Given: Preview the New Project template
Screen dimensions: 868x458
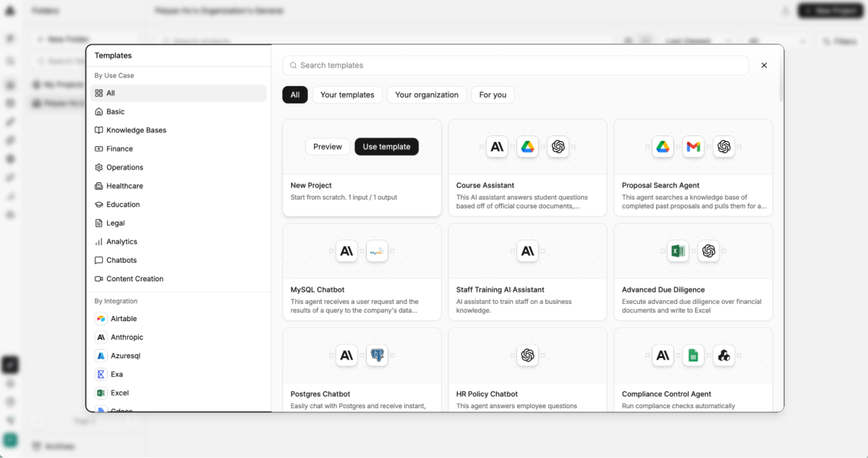Looking at the screenshot, I should [x=328, y=147].
